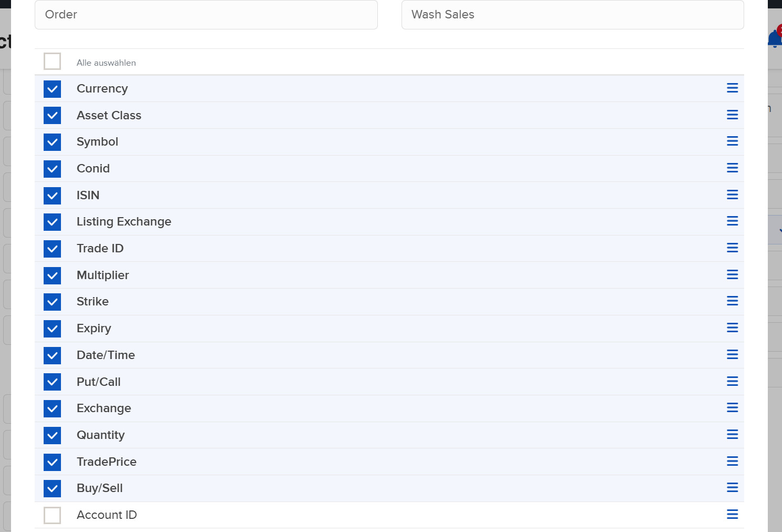Click the reorder handle beside ISIN
Screen dimensions: 782x532
[x=732, y=195]
